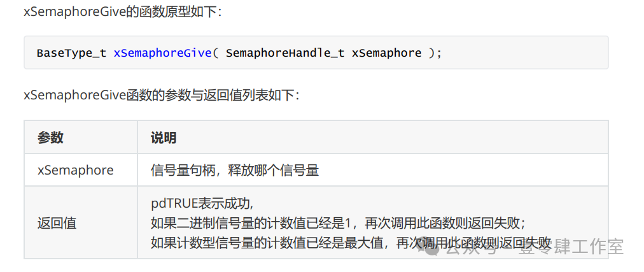The width and height of the screenshot is (644, 272).
Task: Click the xSemaphore argument inside the code block
Action: (386, 53)
